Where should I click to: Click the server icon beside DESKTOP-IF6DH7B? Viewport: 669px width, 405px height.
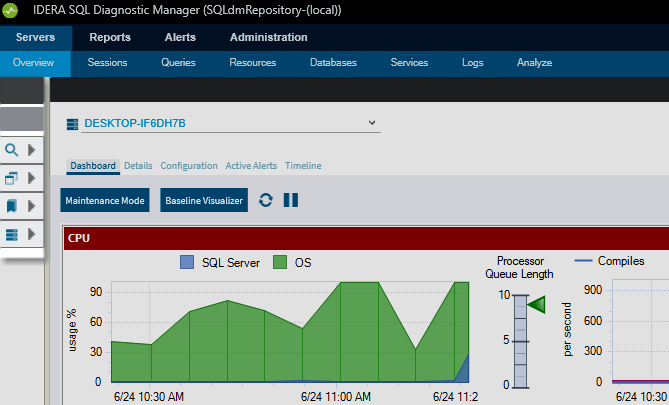pyautogui.click(x=72, y=123)
